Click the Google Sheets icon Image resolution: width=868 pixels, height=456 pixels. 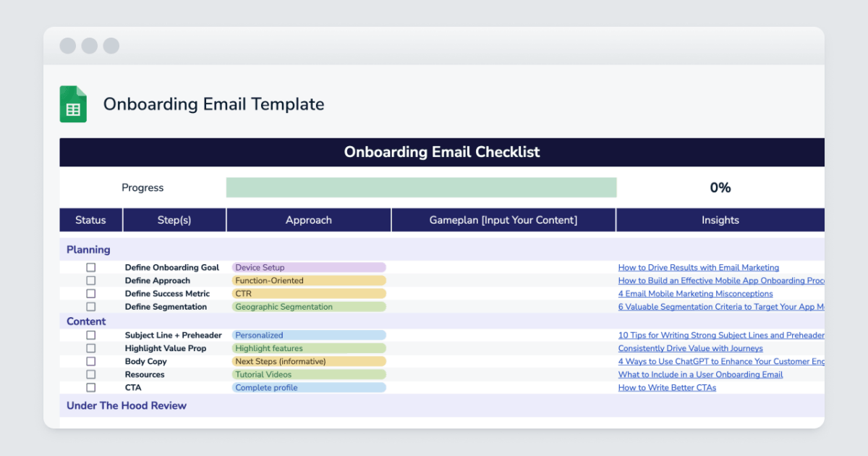[73, 104]
